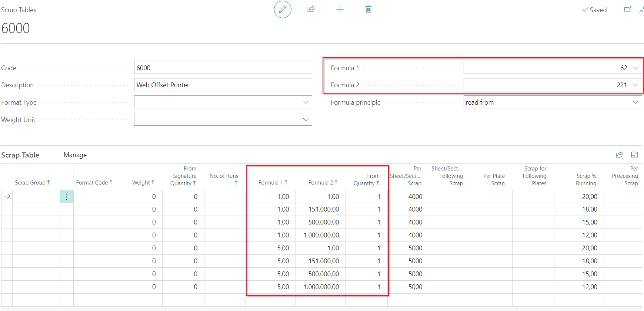Open the Weight Unit dropdown
The image size is (644, 311).
click(306, 119)
